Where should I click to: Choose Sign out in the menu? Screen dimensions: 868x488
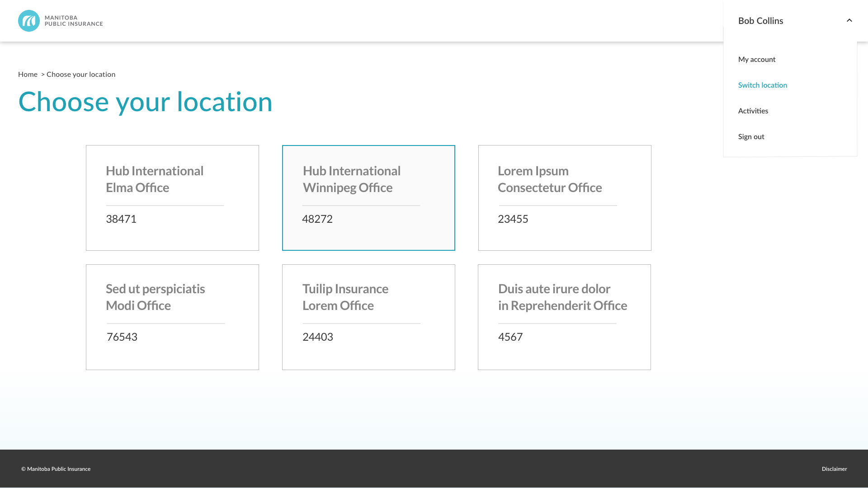(751, 136)
